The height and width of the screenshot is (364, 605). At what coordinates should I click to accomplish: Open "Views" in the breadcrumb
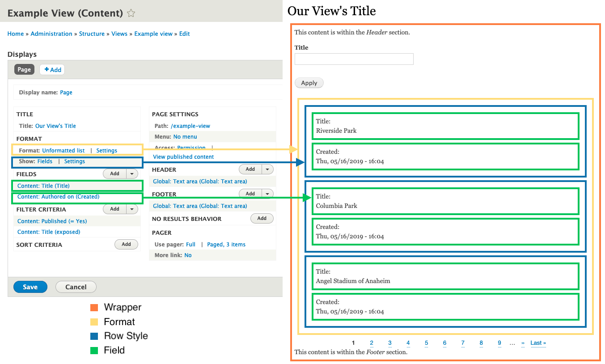tap(119, 34)
